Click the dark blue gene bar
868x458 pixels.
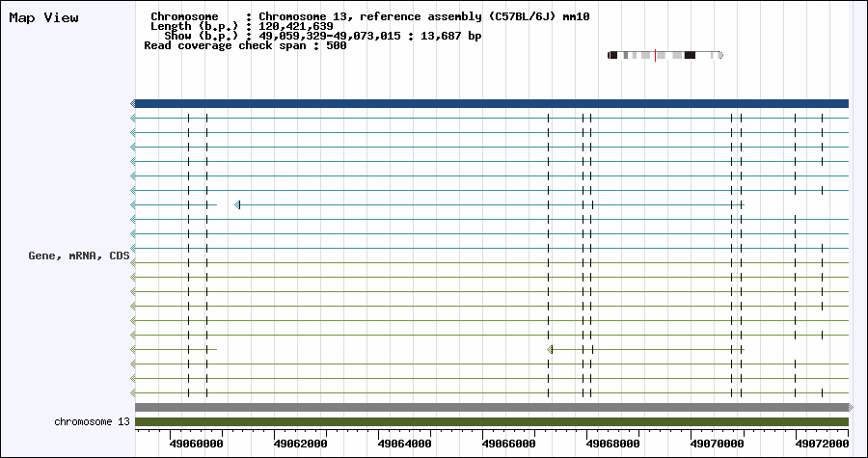pyautogui.click(x=492, y=103)
